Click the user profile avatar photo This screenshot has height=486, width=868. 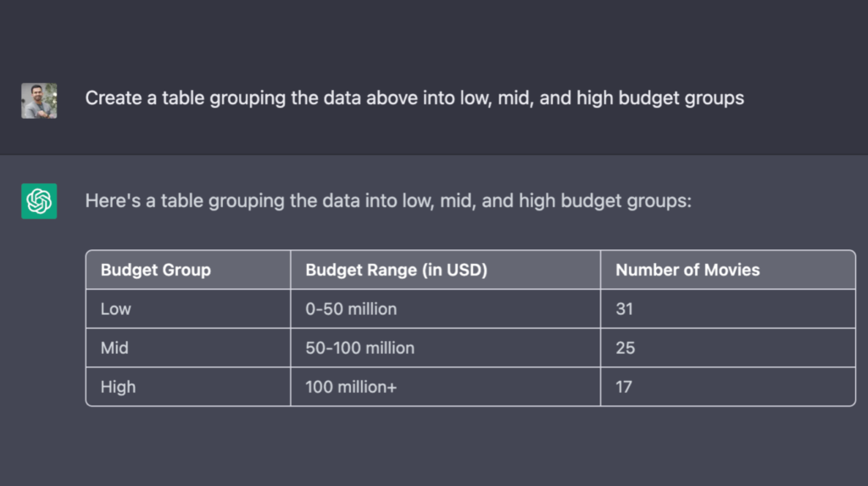point(39,100)
